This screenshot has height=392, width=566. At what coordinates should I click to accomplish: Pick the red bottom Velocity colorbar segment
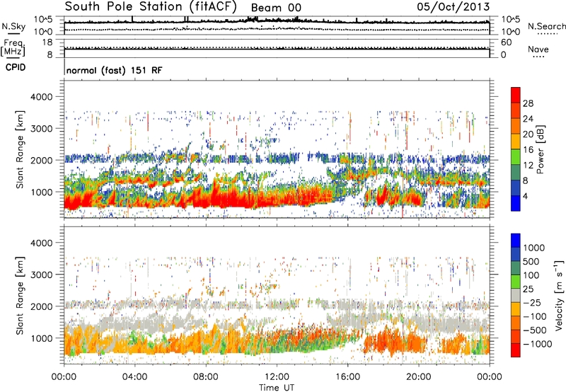(x=516, y=350)
